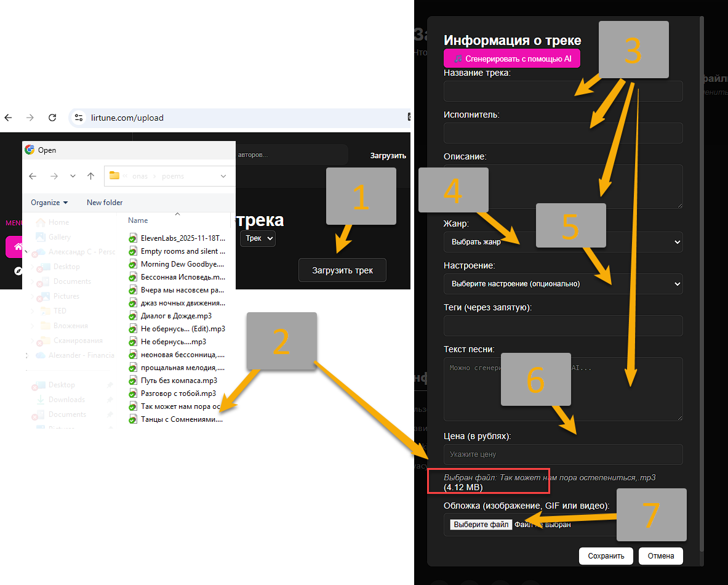Click Выберите файл for cover upload
This screenshot has width=728, height=585.
click(x=481, y=525)
